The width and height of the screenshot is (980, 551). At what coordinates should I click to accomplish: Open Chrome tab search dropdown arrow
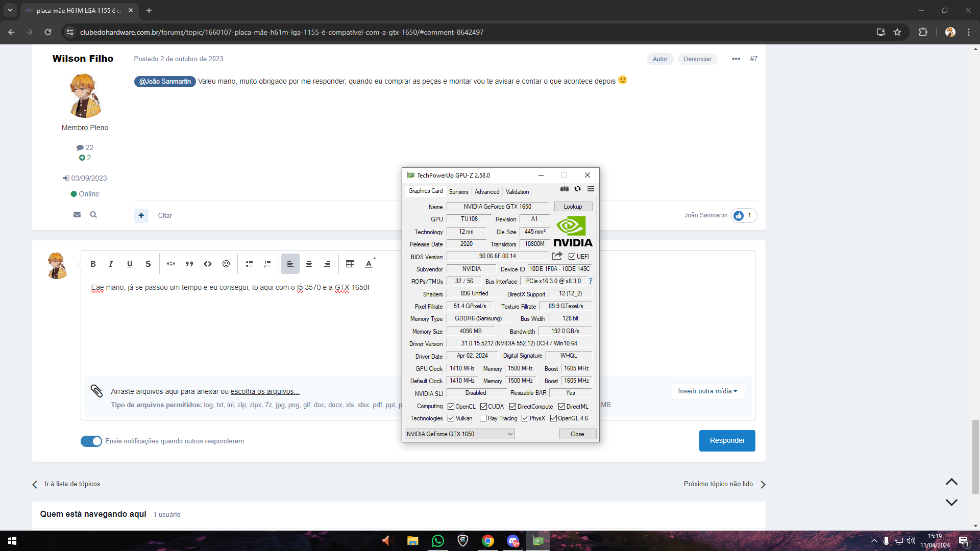(10, 10)
